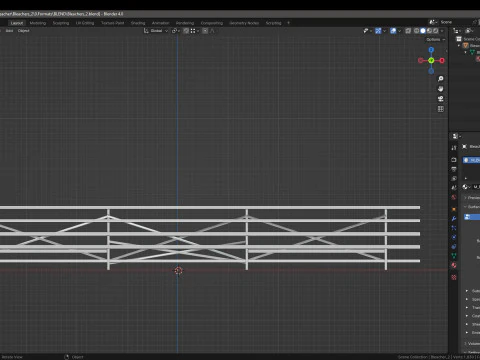Open the Scene selector icon
480x360 pixels.
(433, 22)
